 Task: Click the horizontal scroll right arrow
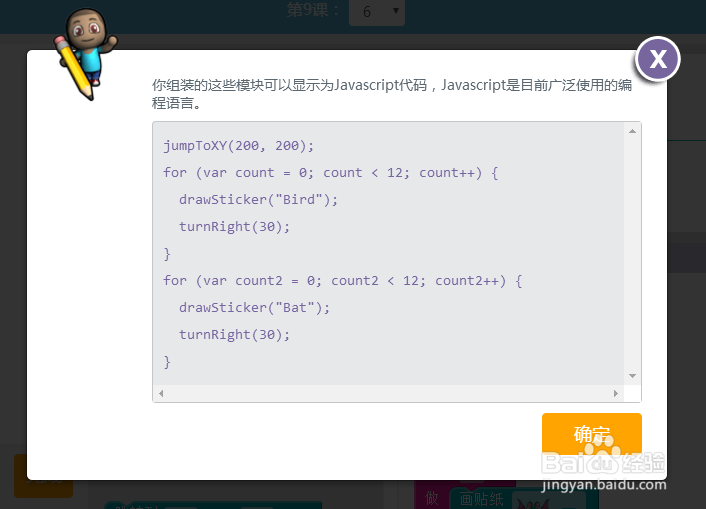pyautogui.click(x=615, y=393)
